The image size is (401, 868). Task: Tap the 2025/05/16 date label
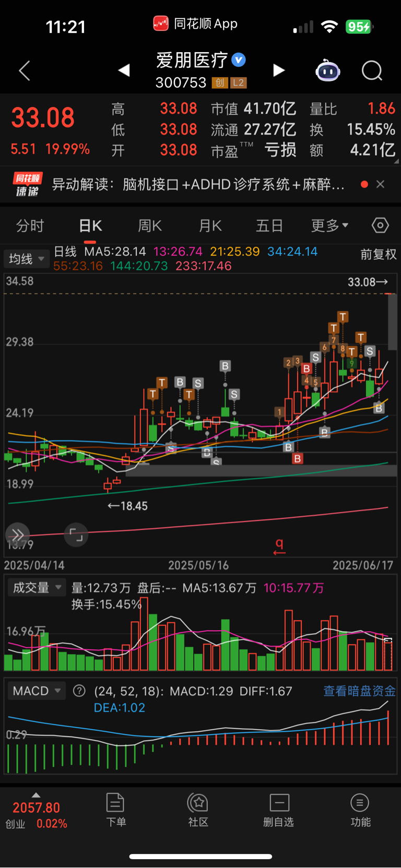[198, 565]
